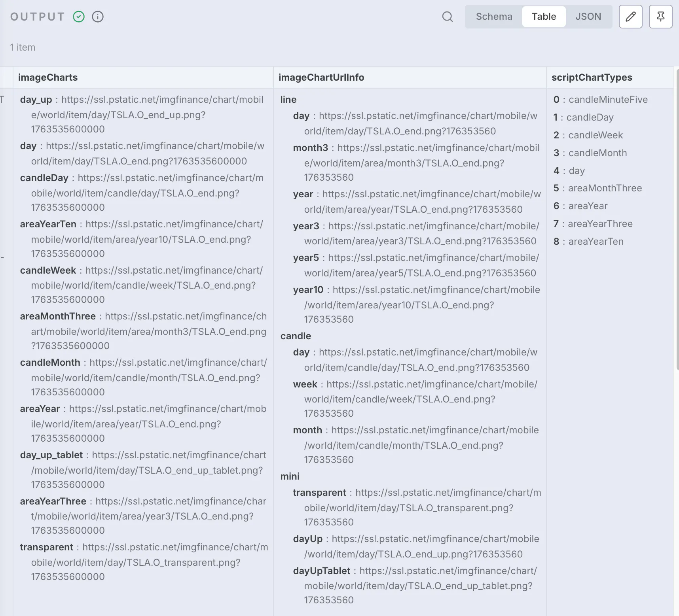
Task: Click the imageChartUrlInfo column header
Action: point(321,77)
